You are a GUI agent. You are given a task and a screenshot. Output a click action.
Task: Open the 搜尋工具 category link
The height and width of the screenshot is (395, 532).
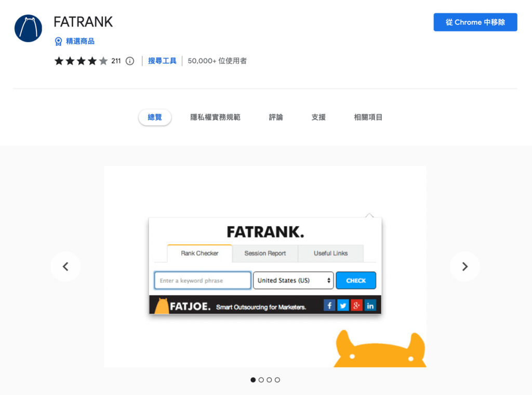tap(162, 61)
